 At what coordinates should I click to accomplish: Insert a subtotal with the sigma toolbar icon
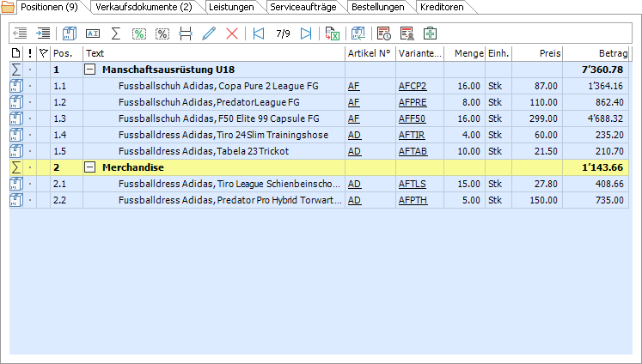click(116, 33)
